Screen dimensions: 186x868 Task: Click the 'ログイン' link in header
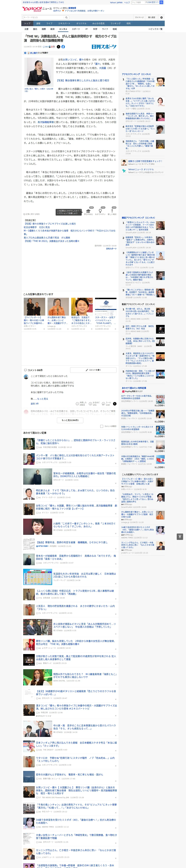tap(57, 11)
